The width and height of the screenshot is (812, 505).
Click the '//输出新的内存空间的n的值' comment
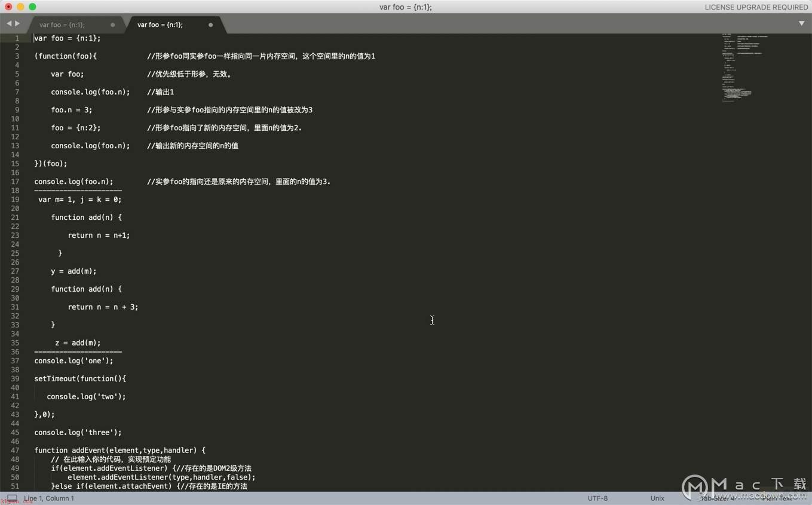pyautogui.click(x=192, y=146)
